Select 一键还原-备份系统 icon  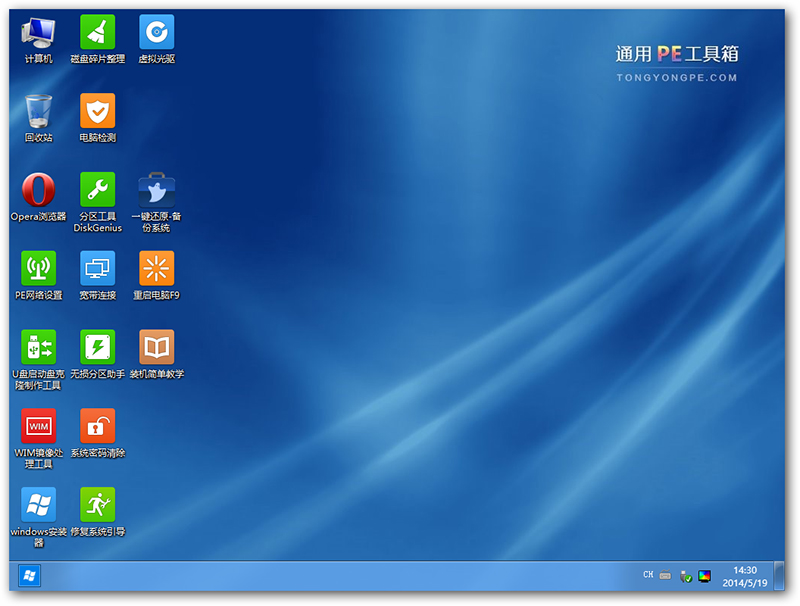156,190
